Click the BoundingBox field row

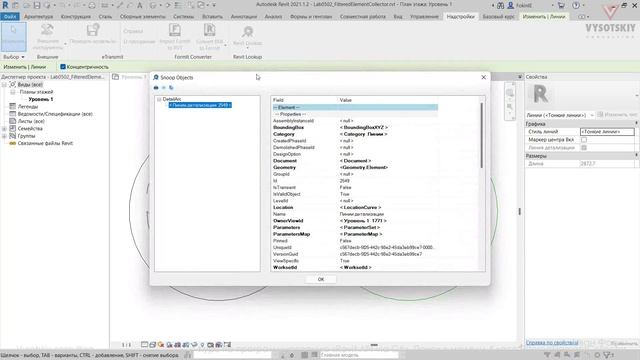point(355,127)
